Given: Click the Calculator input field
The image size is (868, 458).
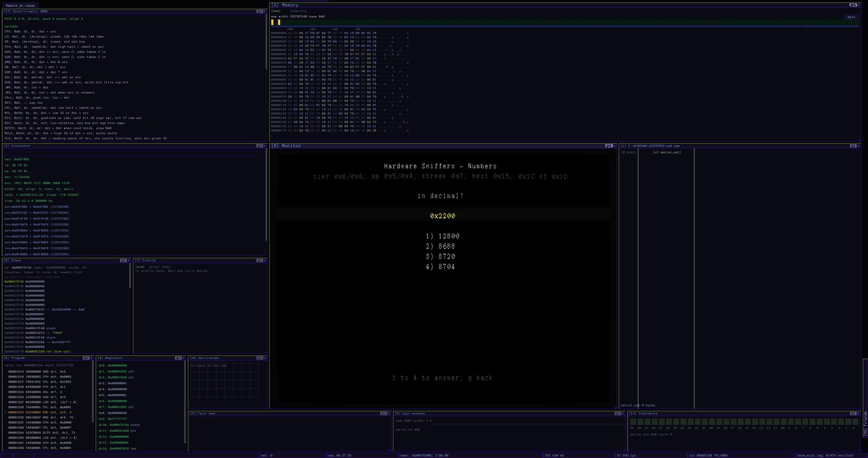Looking at the screenshot, I should click(133, 153).
